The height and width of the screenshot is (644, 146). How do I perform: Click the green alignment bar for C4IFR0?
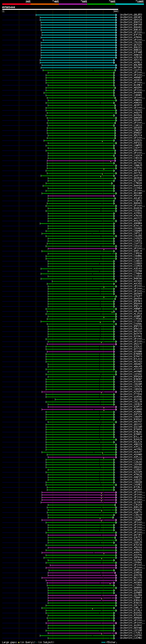(x=77, y=636)
